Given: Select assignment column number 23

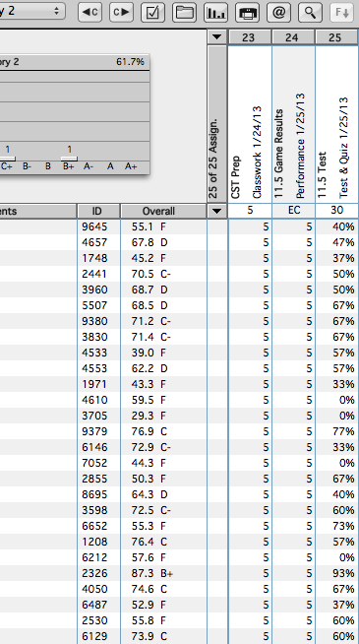Looking at the screenshot, I should pyautogui.click(x=249, y=37).
